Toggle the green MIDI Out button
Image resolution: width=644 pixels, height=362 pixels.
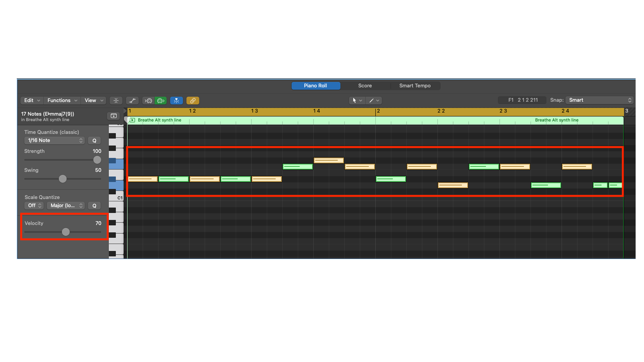pyautogui.click(x=161, y=101)
